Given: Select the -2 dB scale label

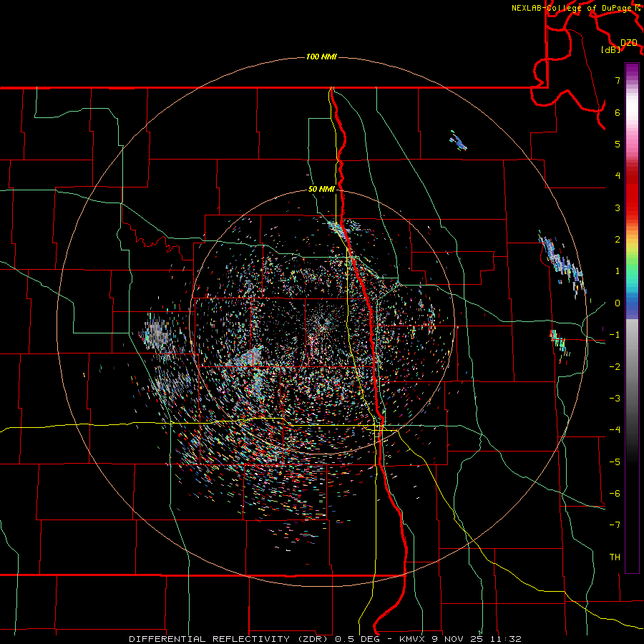Looking at the screenshot, I should [x=615, y=367].
